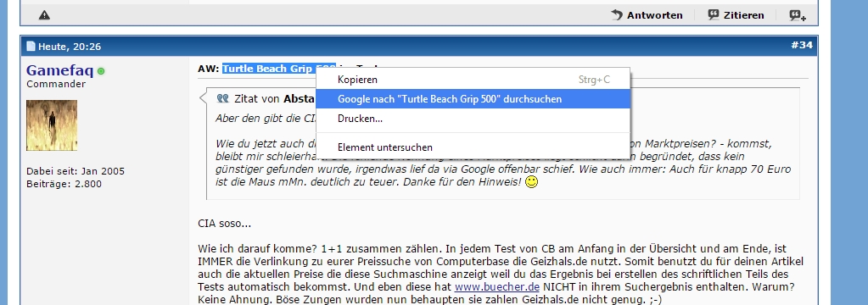Click the highlighted title text Turtle Beach Grip
The height and width of the screenshot is (305, 868).
coord(268,69)
